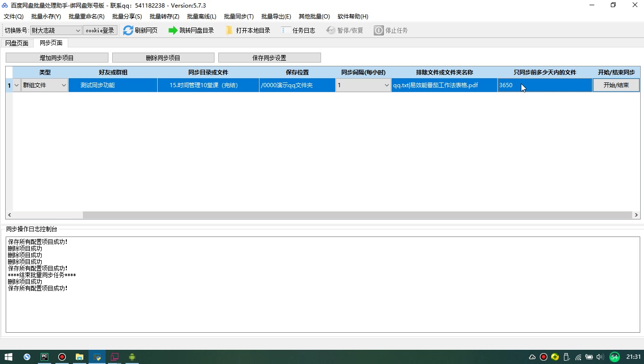Click the 好友或群组 column header
Viewport: 644px width, 364px height.
pyautogui.click(x=113, y=73)
